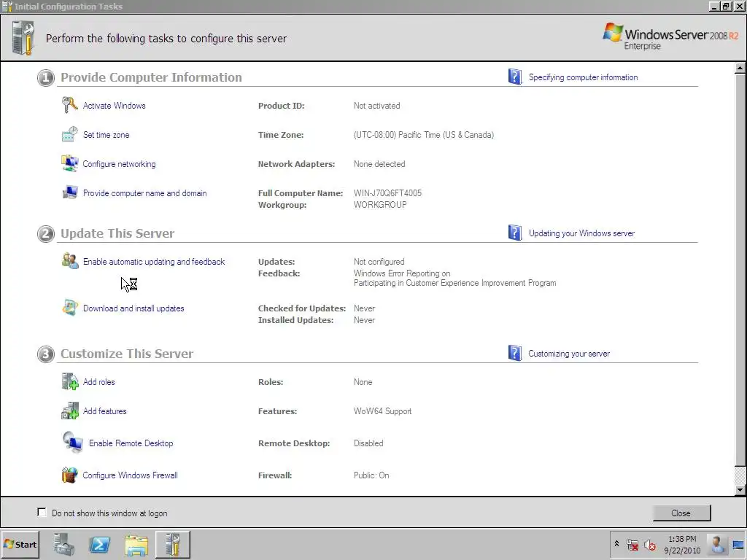This screenshot has width=747, height=560.
Task: Click the Configure Windows Firewall icon
Action: [x=69, y=475]
